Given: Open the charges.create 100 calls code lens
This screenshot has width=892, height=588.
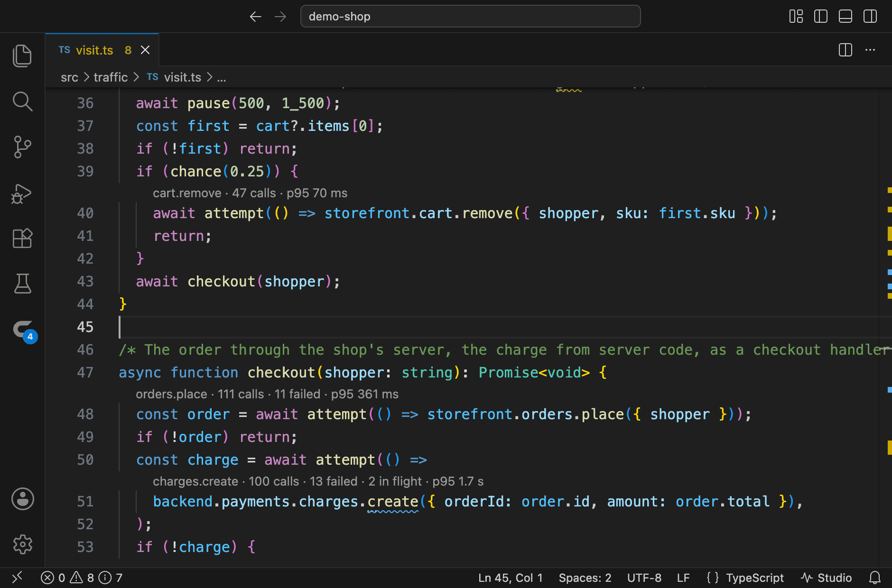Looking at the screenshot, I should 318,481.
